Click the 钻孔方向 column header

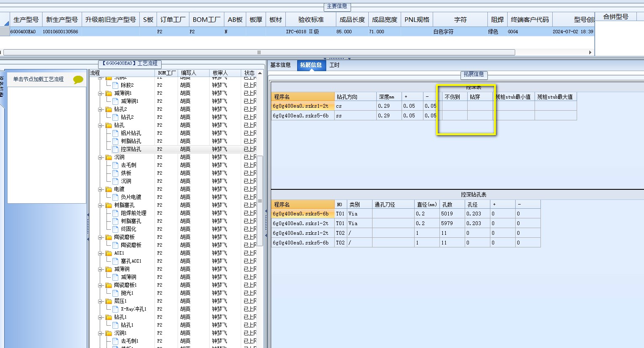(356, 97)
